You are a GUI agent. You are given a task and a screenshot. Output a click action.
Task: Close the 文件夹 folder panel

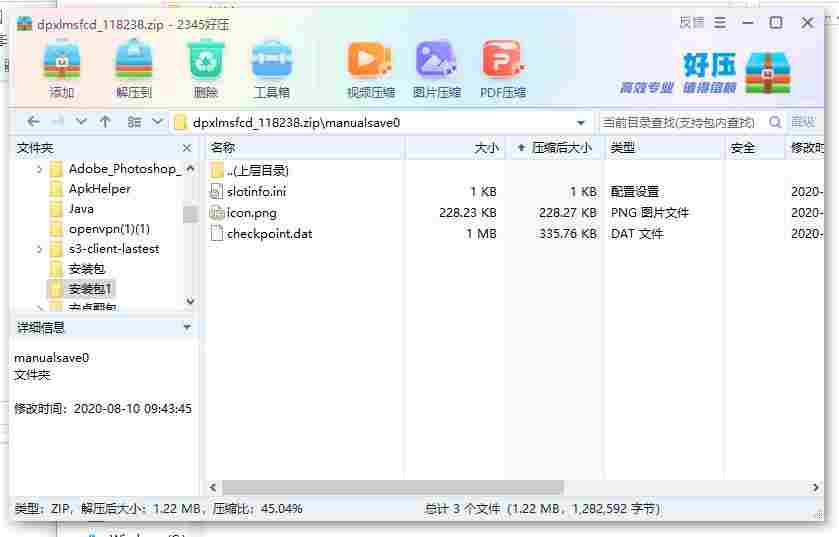point(187,148)
